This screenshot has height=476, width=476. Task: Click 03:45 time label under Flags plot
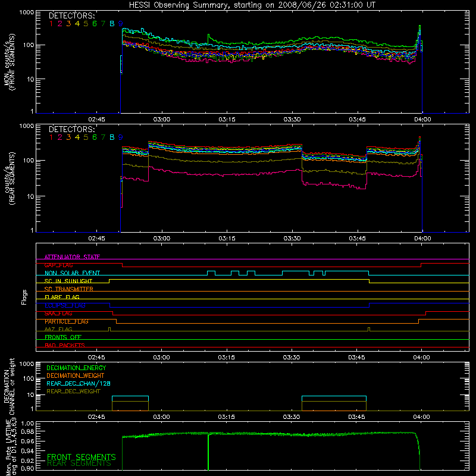click(x=356, y=358)
